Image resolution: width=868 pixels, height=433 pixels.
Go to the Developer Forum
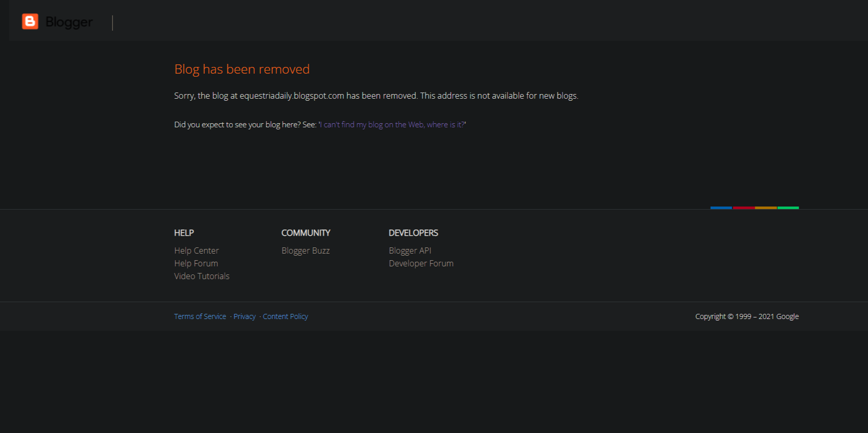click(420, 263)
